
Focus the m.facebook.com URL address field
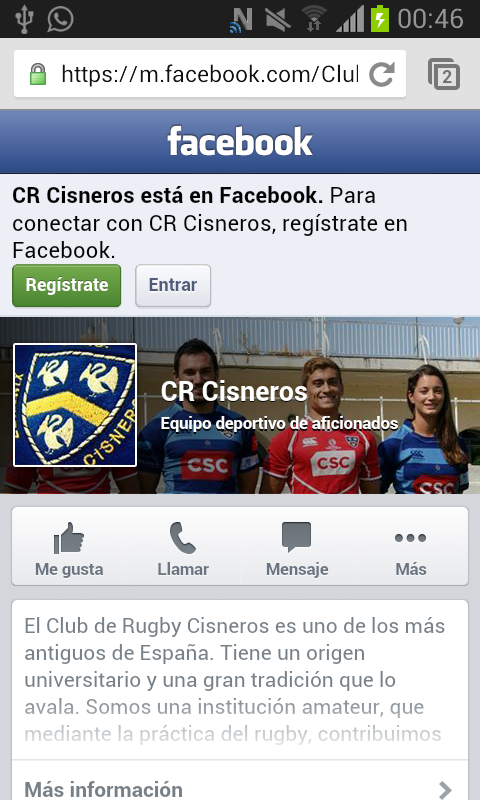click(210, 74)
